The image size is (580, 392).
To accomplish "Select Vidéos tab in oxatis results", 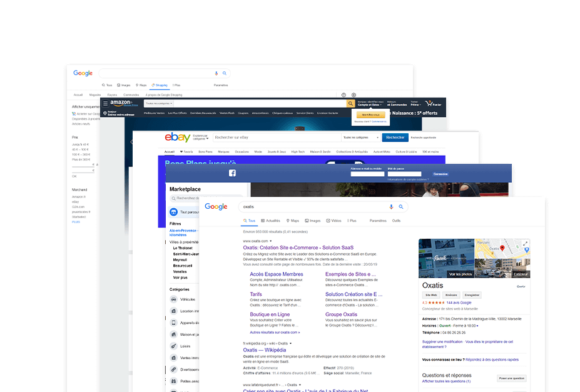I will point(334,221).
